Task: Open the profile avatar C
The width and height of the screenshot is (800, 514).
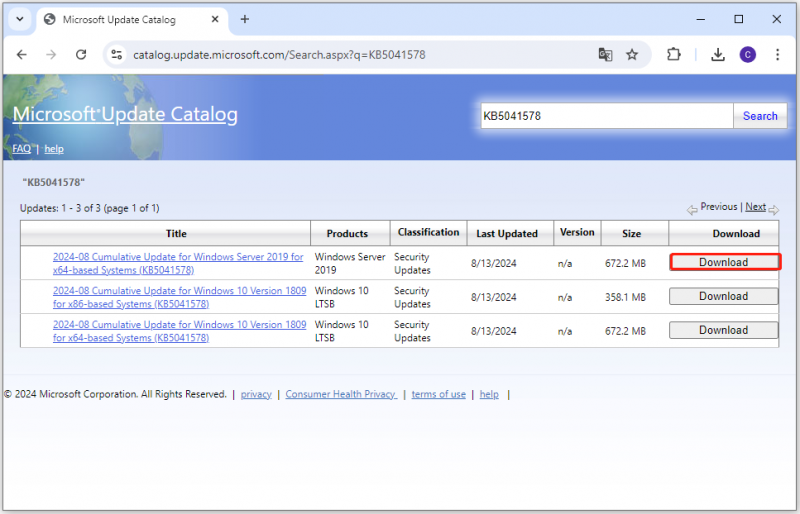Action: pos(747,55)
